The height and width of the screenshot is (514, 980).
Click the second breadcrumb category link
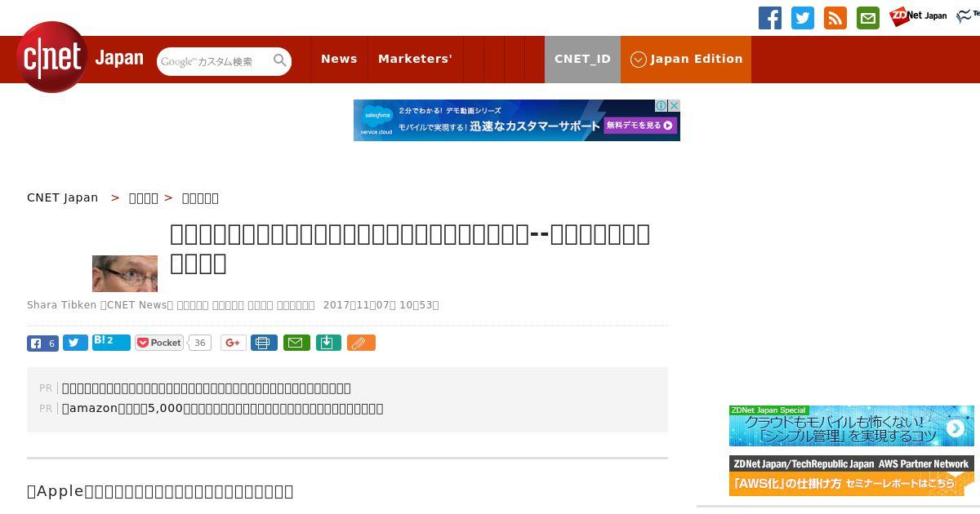144,197
